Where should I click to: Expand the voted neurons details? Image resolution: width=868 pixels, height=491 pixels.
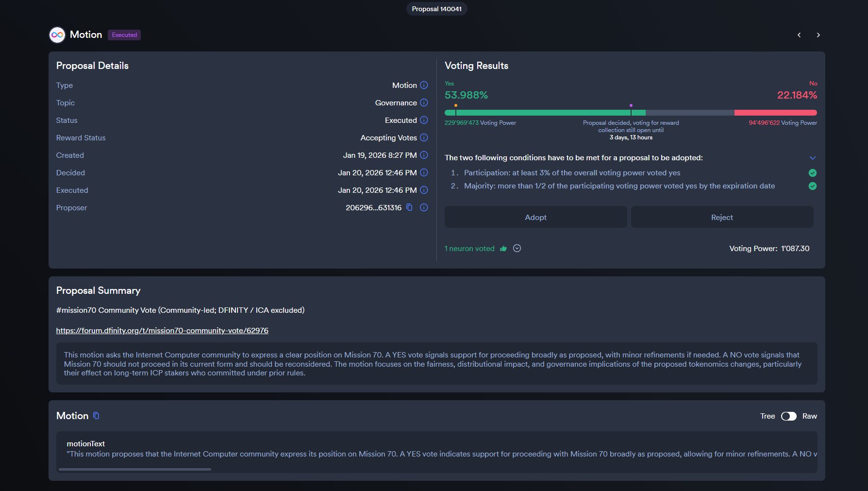pos(517,248)
